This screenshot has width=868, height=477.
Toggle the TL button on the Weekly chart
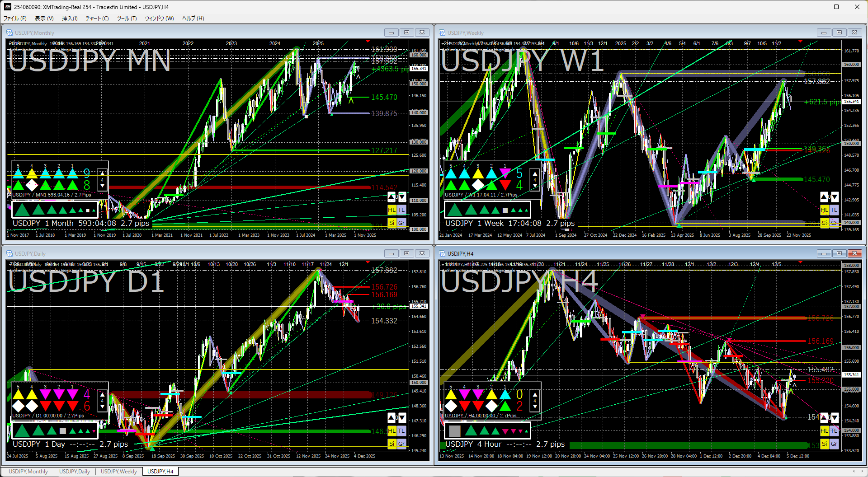[x=834, y=210]
